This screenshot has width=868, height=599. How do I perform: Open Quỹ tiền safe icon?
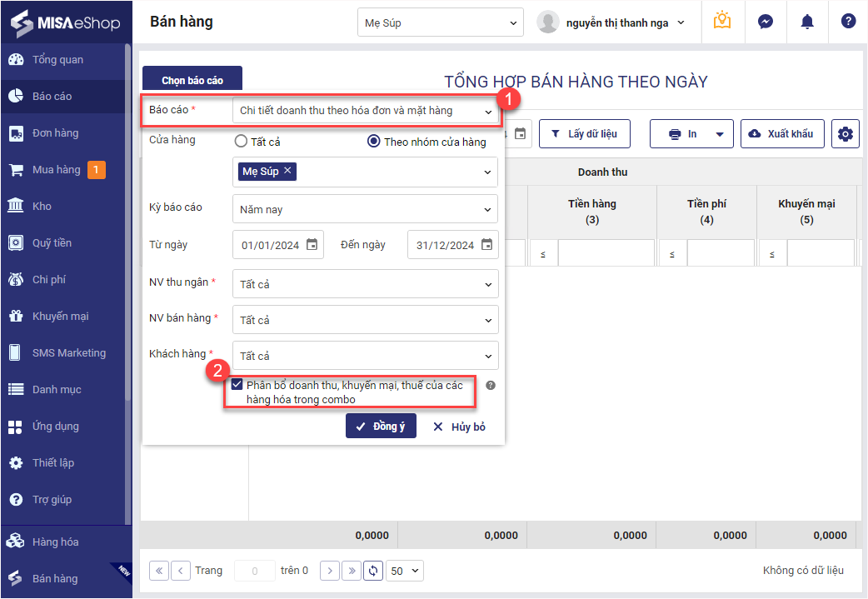[x=16, y=242]
